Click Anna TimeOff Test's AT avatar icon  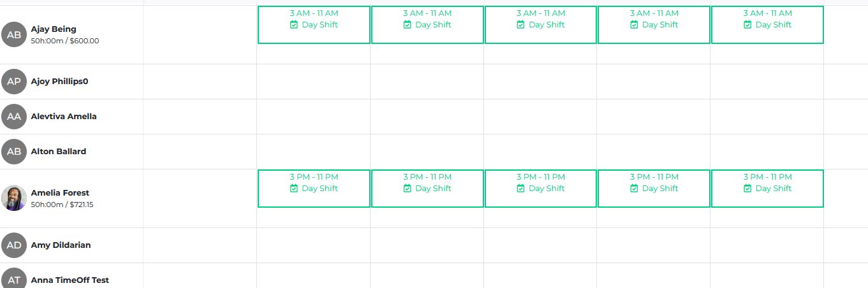click(x=14, y=280)
